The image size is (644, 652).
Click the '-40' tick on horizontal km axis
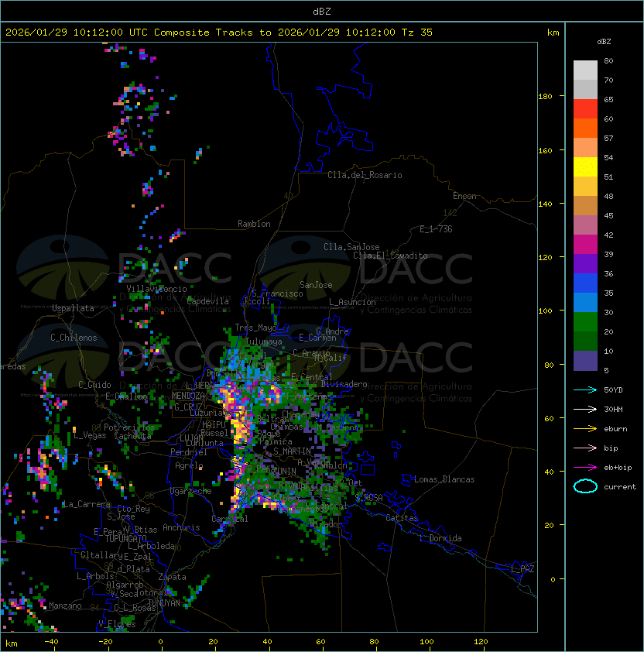coord(51,642)
